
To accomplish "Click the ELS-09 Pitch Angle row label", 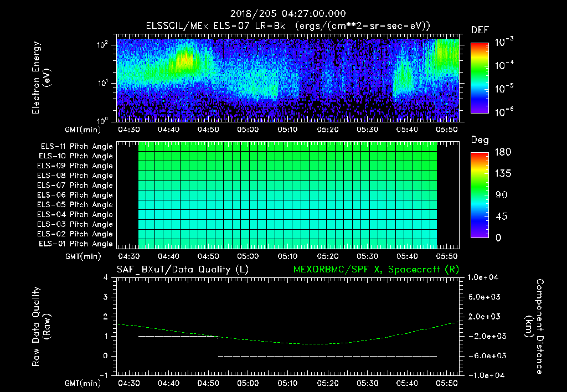I will click(x=75, y=166).
